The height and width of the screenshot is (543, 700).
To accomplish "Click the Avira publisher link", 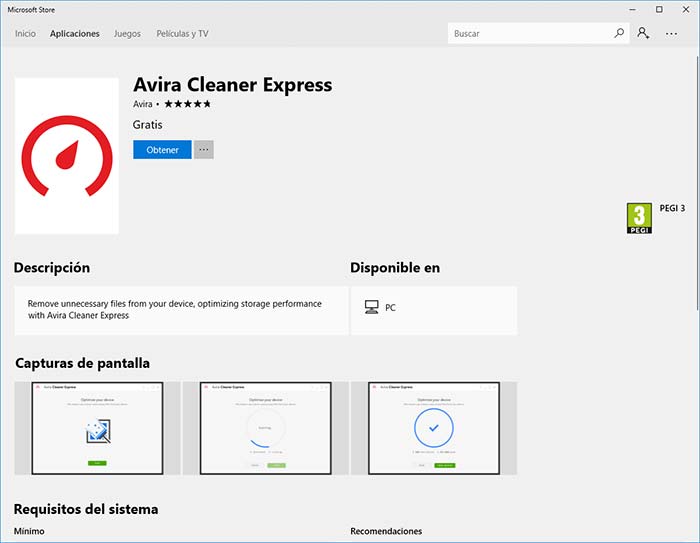I will click(x=143, y=104).
